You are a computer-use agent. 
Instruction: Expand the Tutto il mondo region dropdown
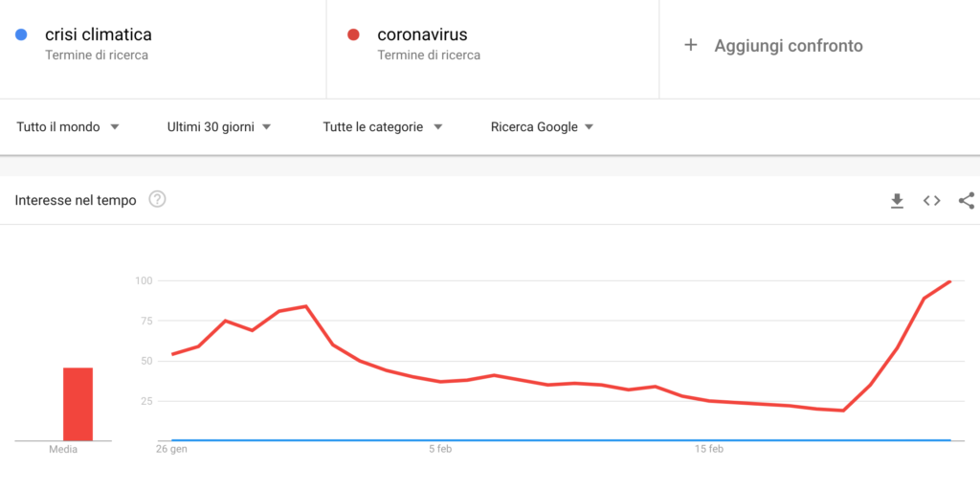[x=68, y=127]
